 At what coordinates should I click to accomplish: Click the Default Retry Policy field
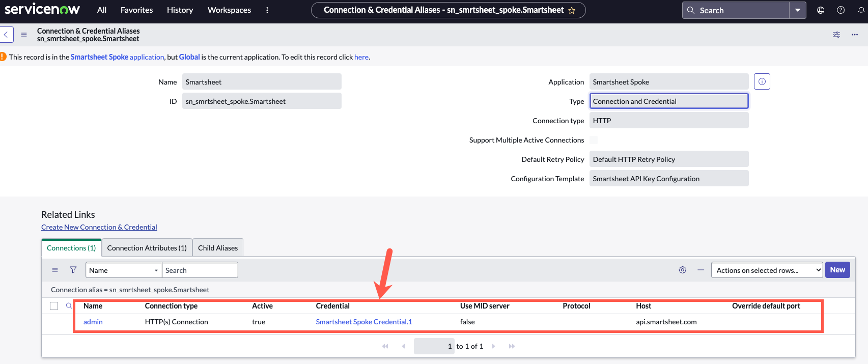pyautogui.click(x=669, y=159)
